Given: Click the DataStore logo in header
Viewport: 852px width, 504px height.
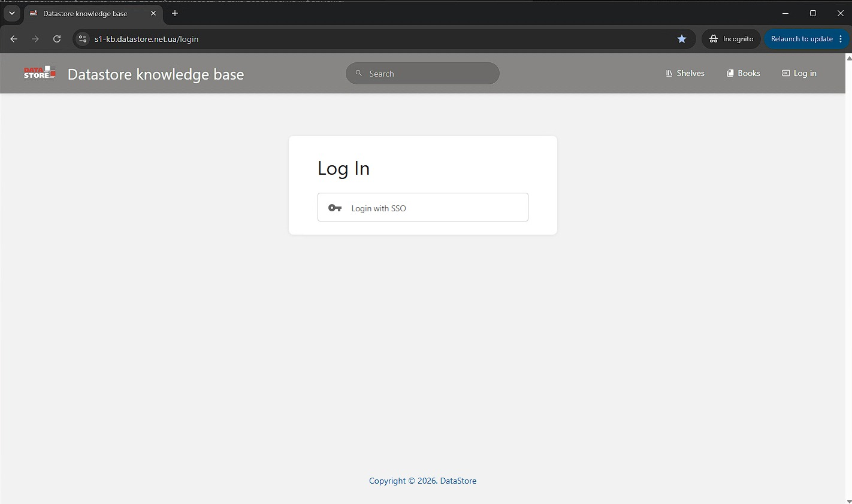Looking at the screenshot, I should [40, 73].
